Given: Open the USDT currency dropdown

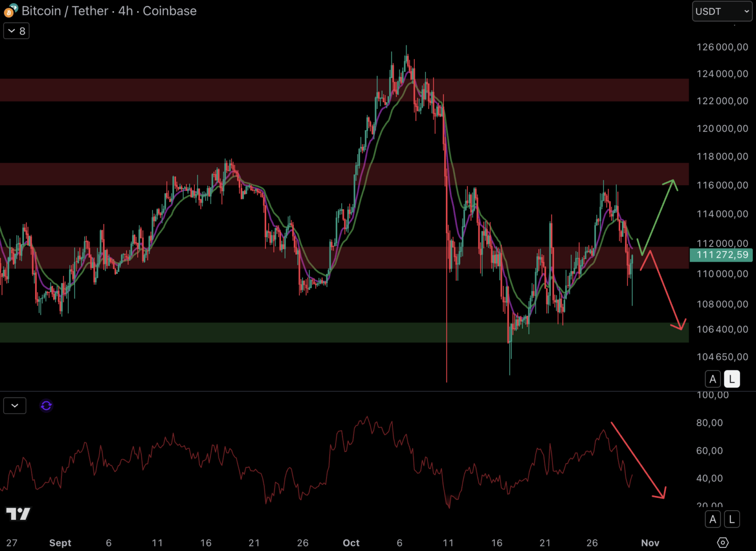Looking at the screenshot, I should pos(722,11).
